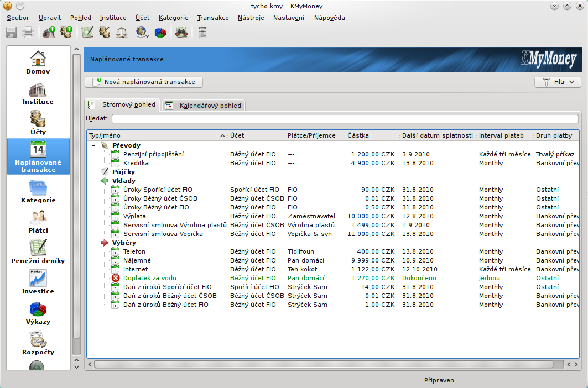Click the horizontal scrollbar of transaction list
The width and height of the screenshot is (588, 388).
324,364
